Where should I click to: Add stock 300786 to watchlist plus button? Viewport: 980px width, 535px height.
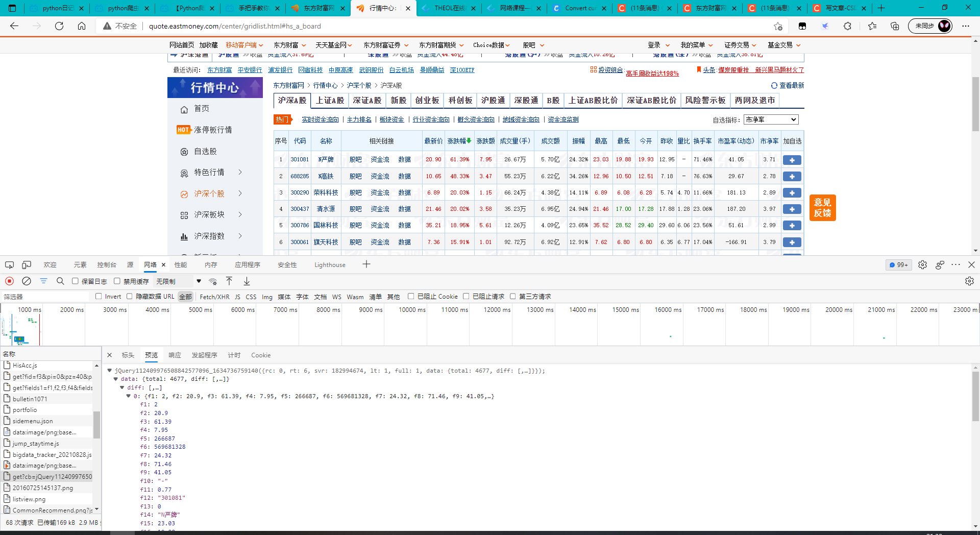click(x=792, y=226)
